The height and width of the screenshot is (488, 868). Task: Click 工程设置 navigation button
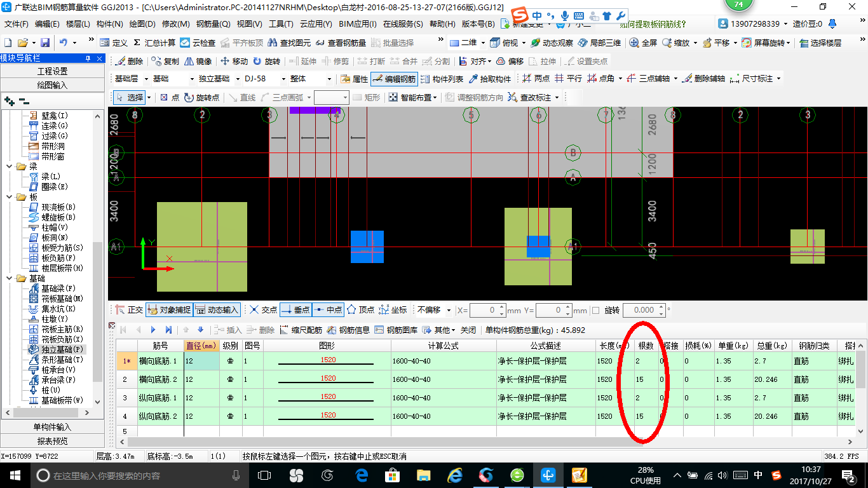[x=52, y=71]
